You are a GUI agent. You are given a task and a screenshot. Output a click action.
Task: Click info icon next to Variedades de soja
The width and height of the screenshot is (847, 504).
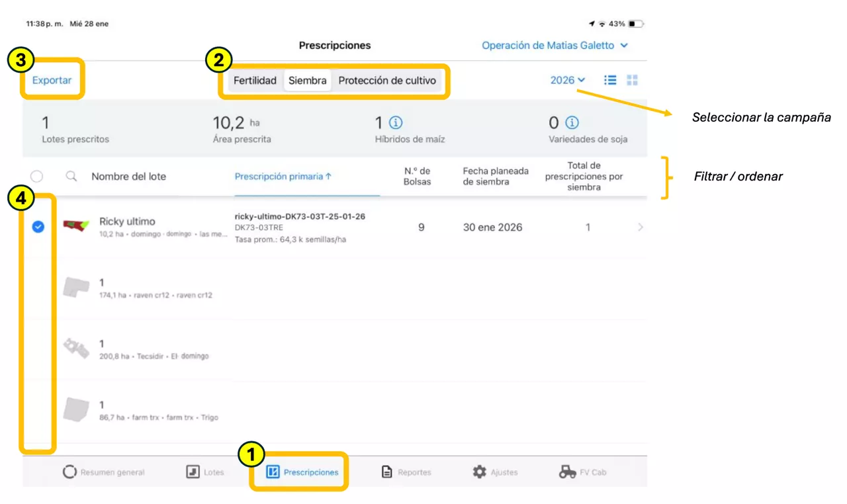[x=572, y=122]
